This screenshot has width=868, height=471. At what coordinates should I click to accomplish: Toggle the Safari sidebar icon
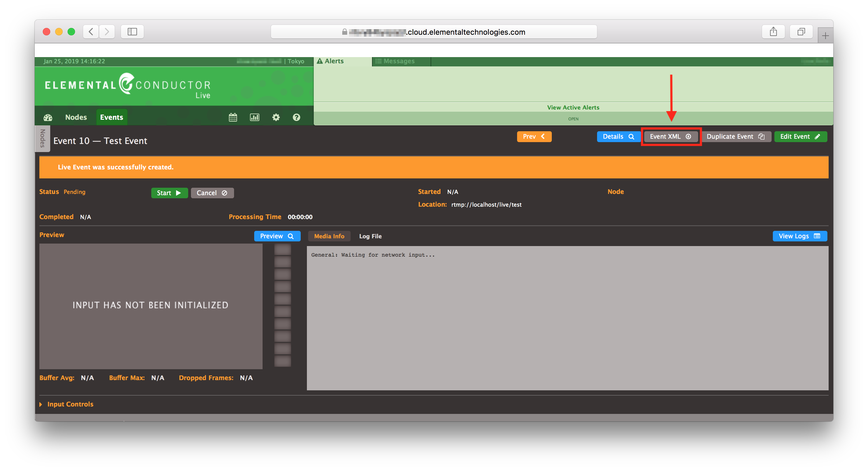coord(132,31)
